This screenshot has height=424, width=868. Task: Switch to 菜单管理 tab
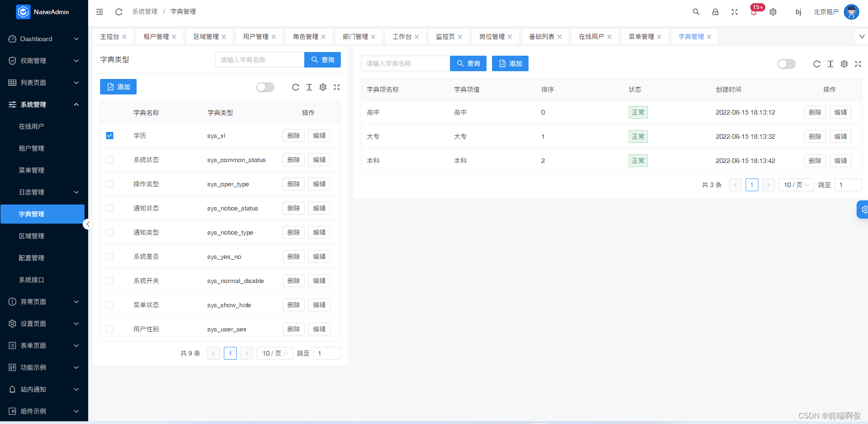coord(641,37)
